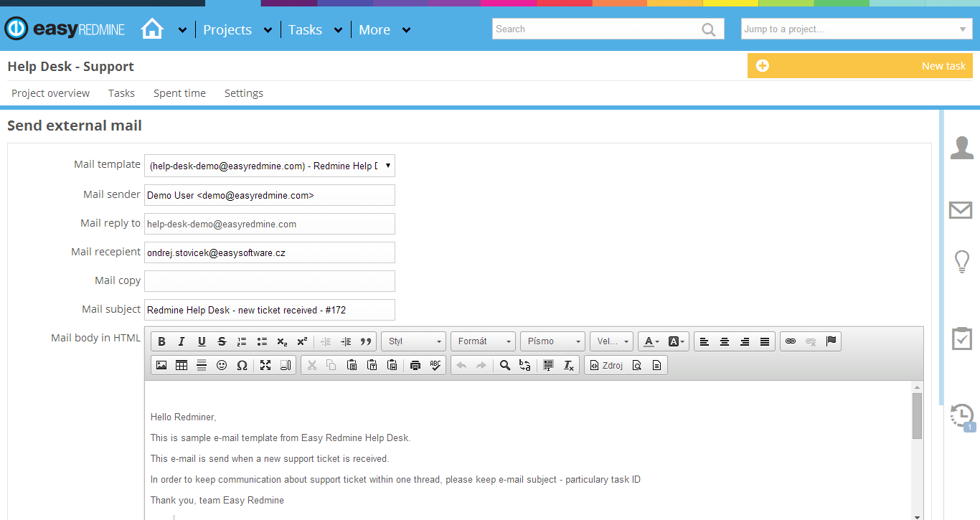Click the Zdroj source button
This screenshot has width=980, height=520.
click(606, 365)
